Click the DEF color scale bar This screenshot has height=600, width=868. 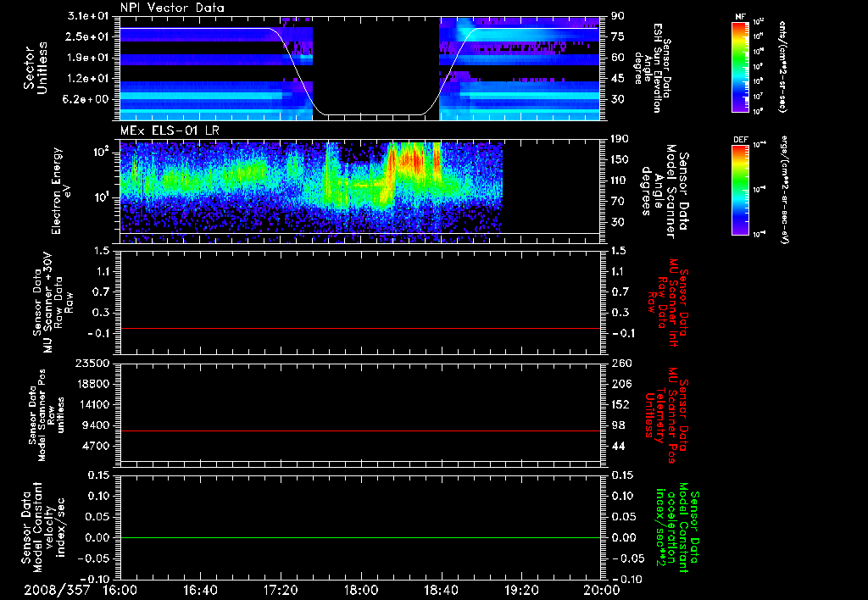(x=740, y=191)
